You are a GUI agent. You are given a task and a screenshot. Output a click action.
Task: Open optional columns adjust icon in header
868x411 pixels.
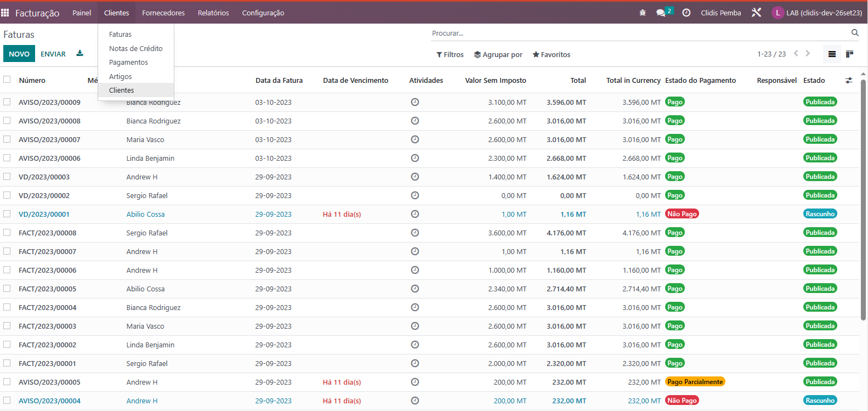(x=849, y=80)
